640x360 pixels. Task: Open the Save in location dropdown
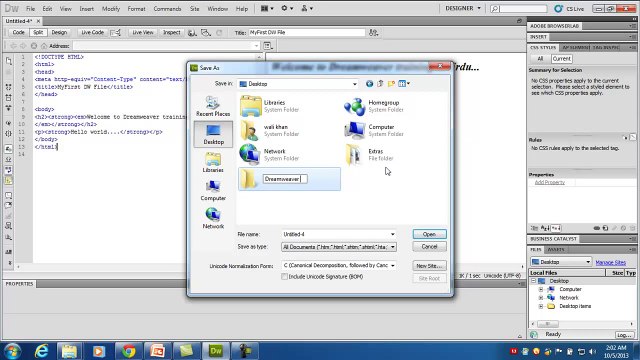(354, 84)
